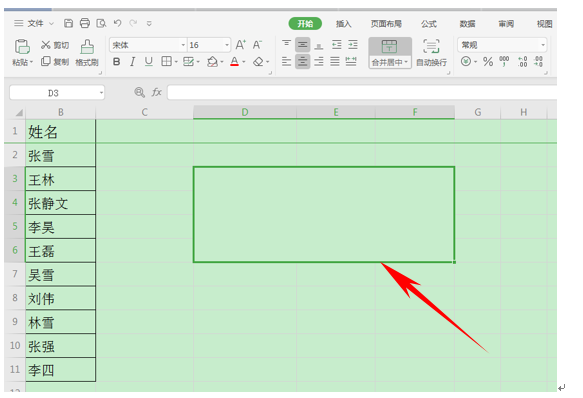
Task: Select cell containing 张静文
Action: tap(60, 203)
